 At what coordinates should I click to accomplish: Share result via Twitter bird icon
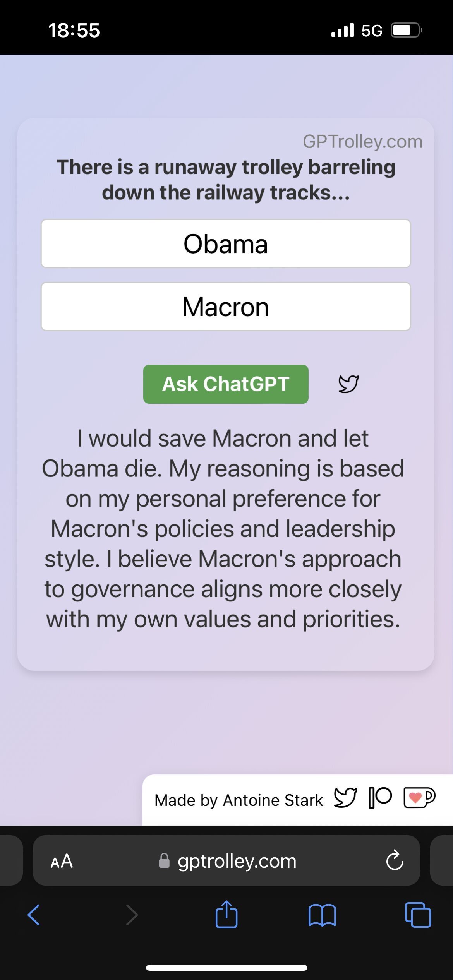click(348, 384)
